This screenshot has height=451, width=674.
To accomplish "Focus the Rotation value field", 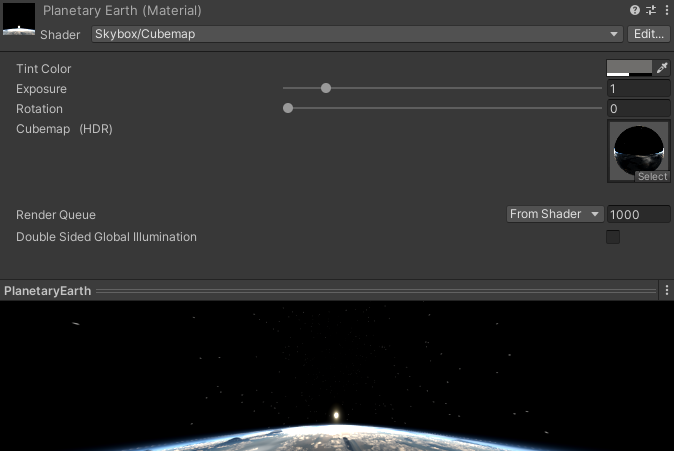I will coord(638,109).
